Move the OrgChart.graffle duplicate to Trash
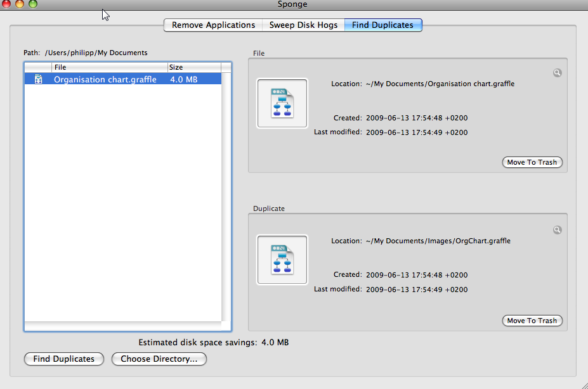Screen dimensions: 588x389 pos(532,321)
